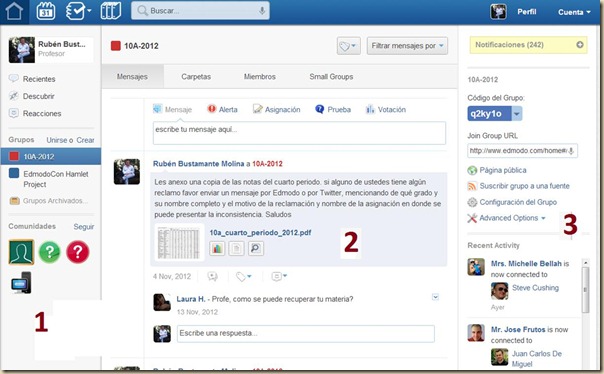Open the tag dropdown in group header
This screenshot has width=604, height=374.
(x=348, y=46)
